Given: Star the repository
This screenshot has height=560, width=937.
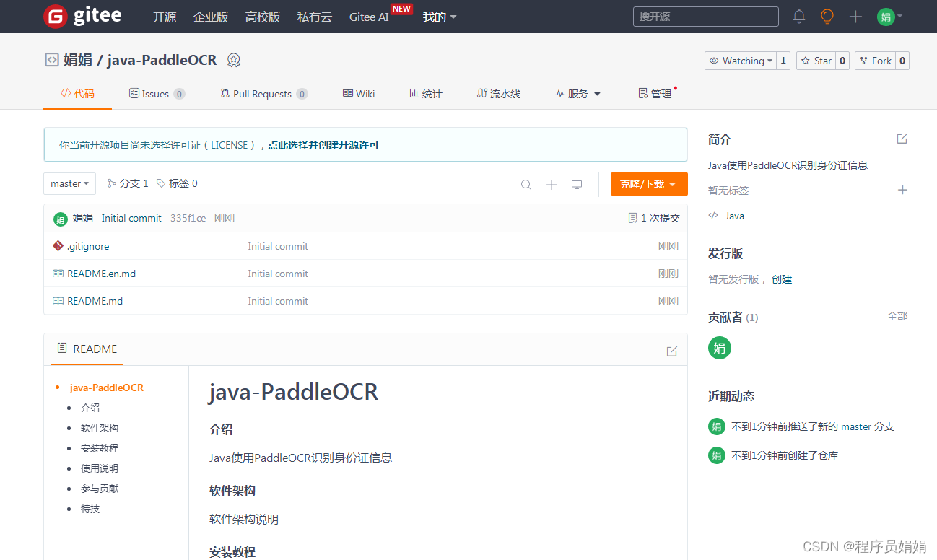Looking at the screenshot, I should pos(816,61).
